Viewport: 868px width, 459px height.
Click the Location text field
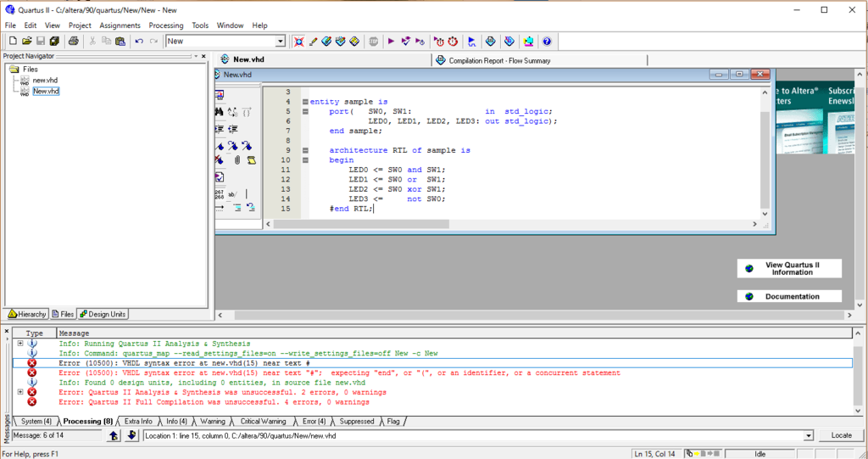point(474,436)
